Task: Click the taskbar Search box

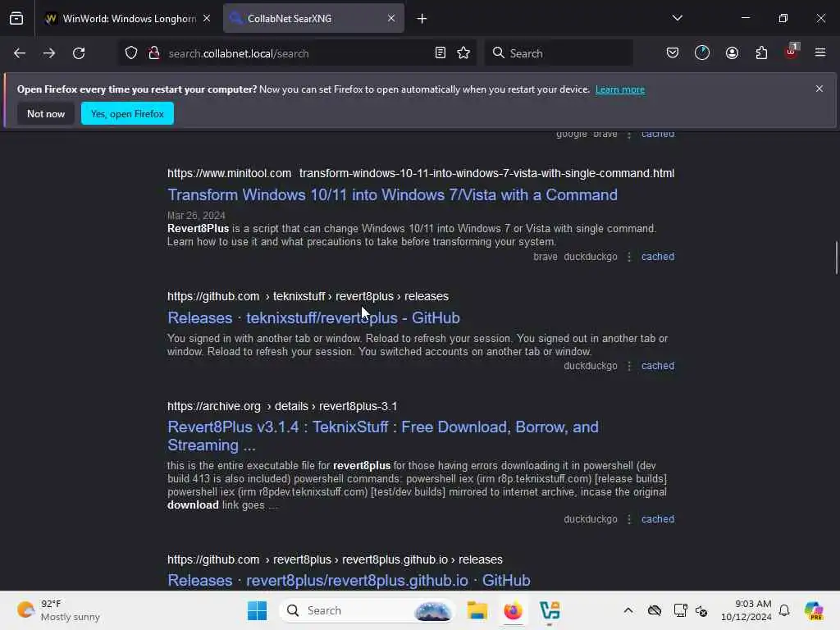Action: pos(366,610)
